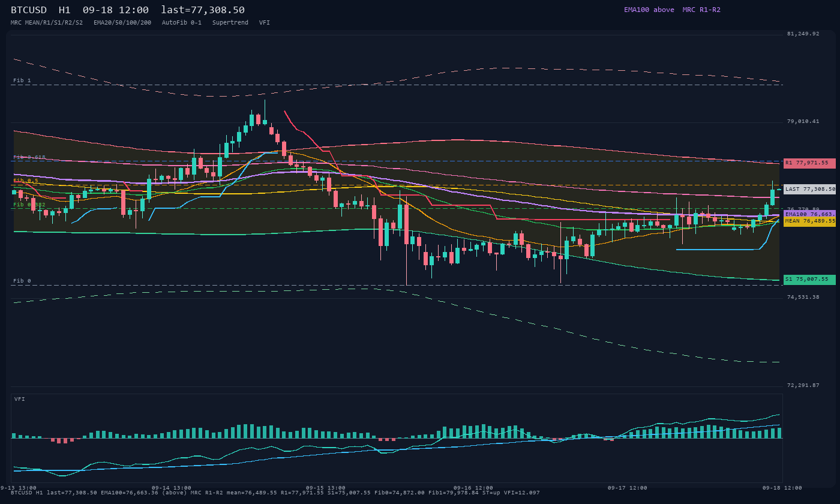This screenshot has width=840, height=504.
Task: Select the H1 timeframe label in title
Action: tap(65, 10)
